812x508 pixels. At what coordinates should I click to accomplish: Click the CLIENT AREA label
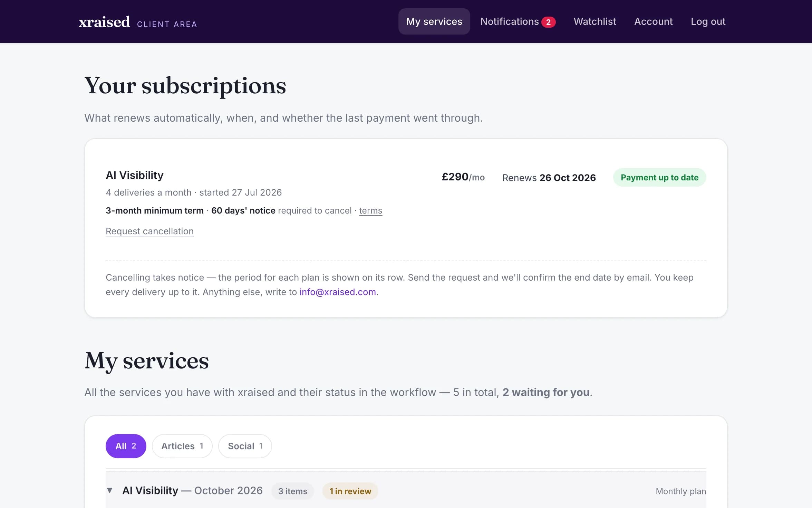(167, 24)
